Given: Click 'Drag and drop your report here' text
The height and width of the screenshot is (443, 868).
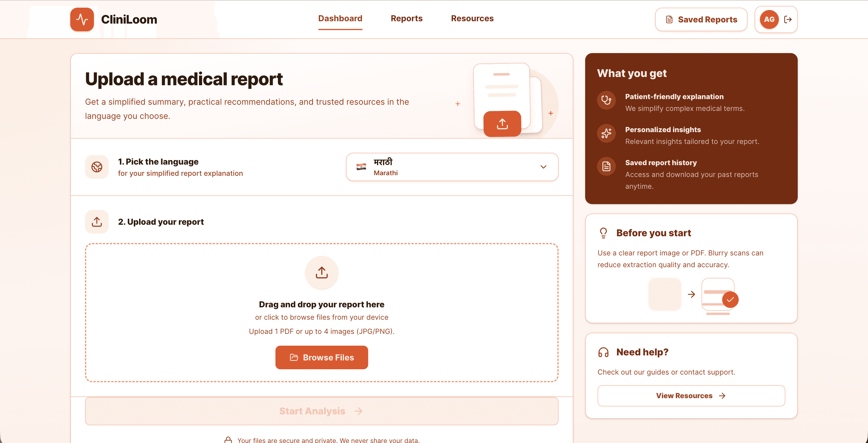Looking at the screenshot, I should click(x=322, y=304).
